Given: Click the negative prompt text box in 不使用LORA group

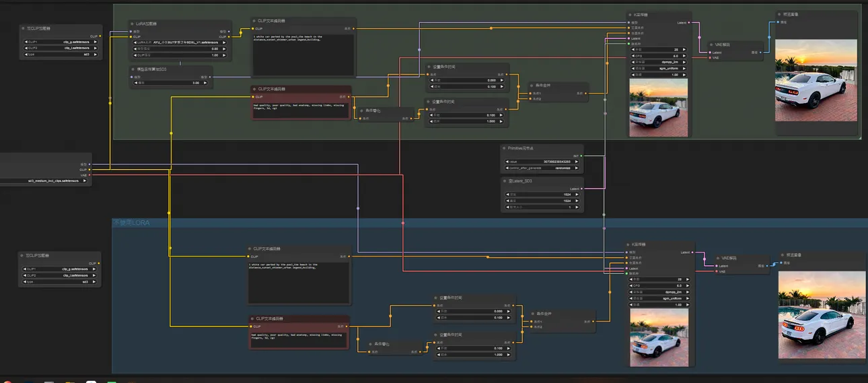Looking at the screenshot, I should click(298, 339).
